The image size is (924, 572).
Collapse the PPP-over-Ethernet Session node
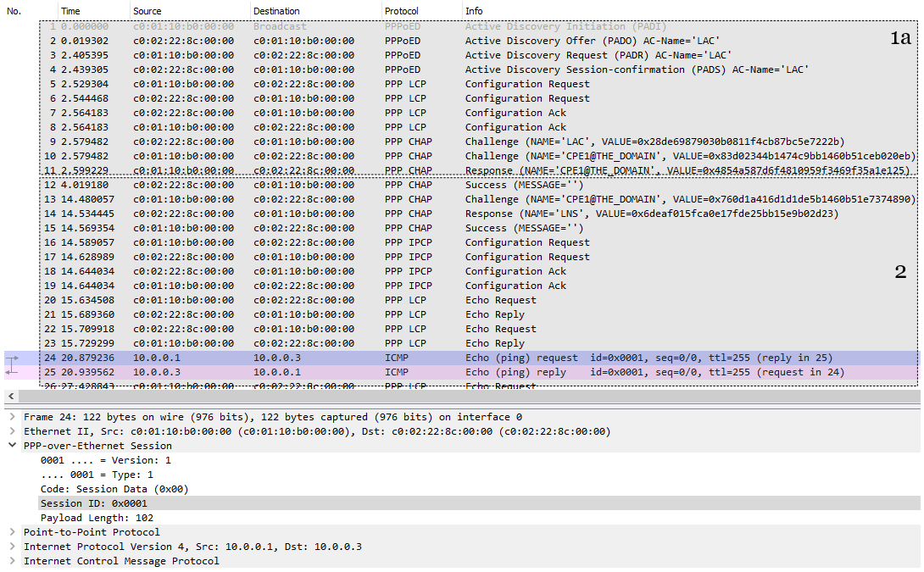(13, 446)
